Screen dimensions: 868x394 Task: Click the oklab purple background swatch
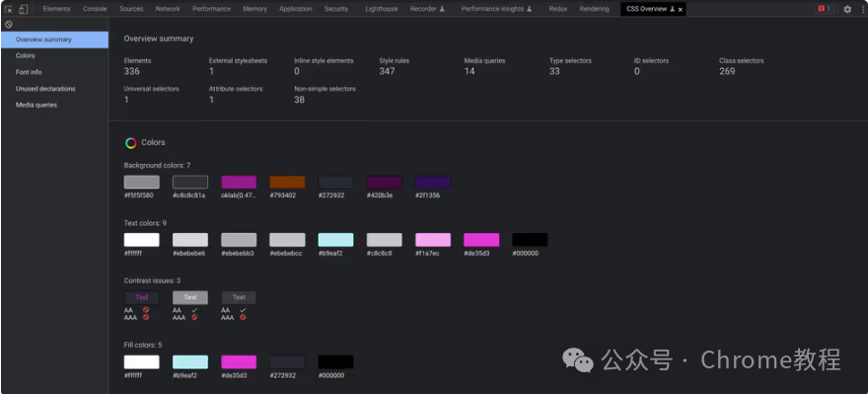[x=239, y=183]
